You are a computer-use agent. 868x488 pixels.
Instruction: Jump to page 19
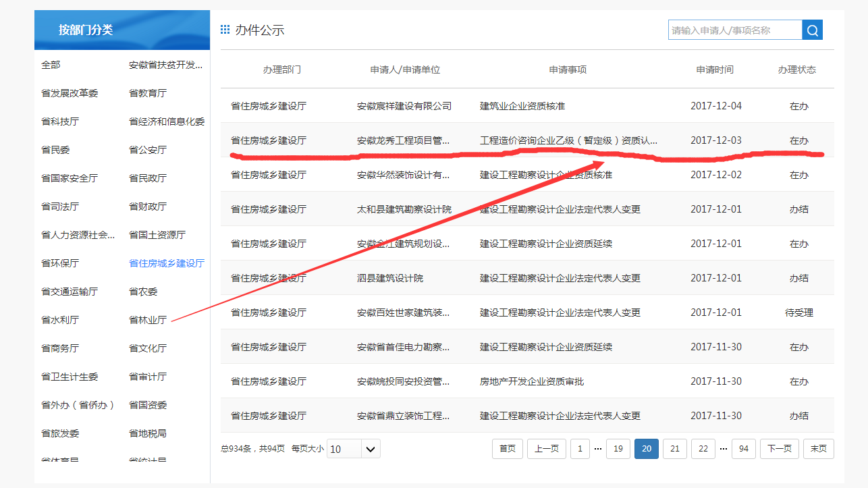pyautogui.click(x=618, y=449)
